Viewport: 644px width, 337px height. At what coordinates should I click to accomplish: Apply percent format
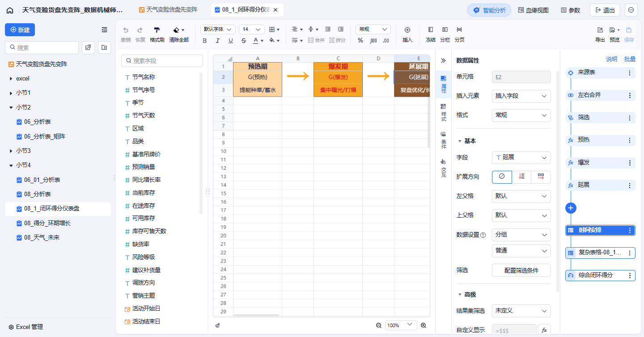click(x=360, y=41)
